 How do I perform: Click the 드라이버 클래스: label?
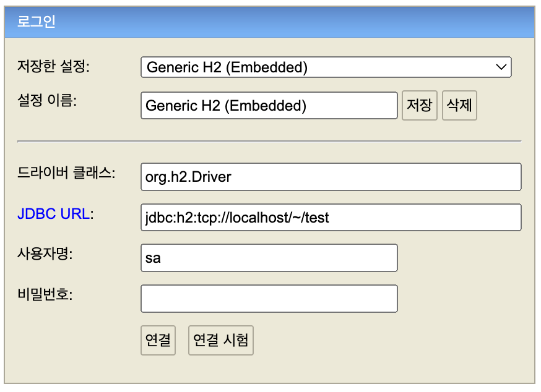66,173
